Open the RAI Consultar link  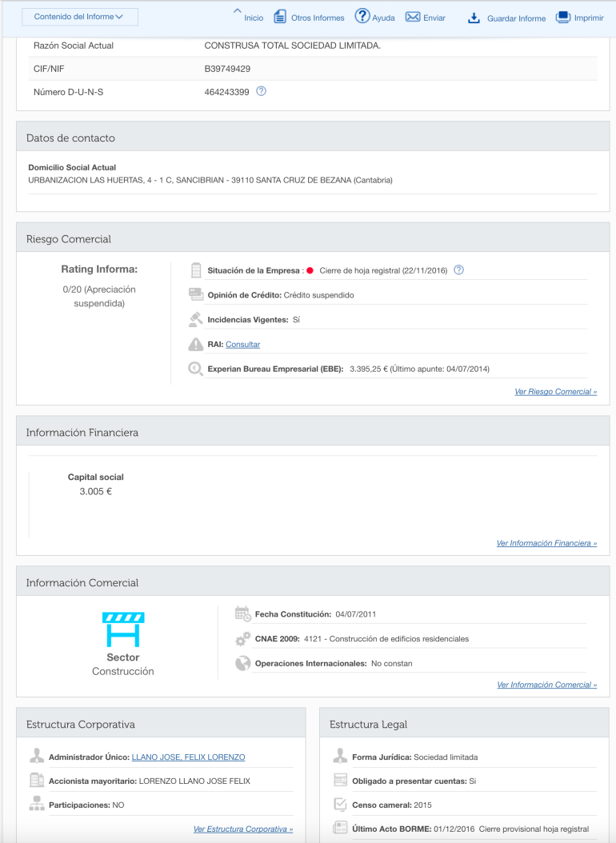(x=242, y=345)
